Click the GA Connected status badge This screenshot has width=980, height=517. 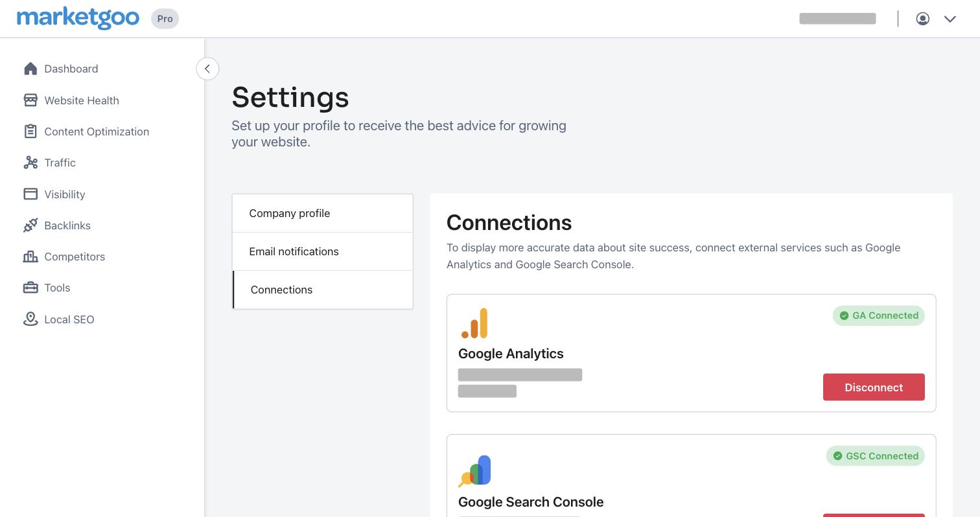click(879, 316)
